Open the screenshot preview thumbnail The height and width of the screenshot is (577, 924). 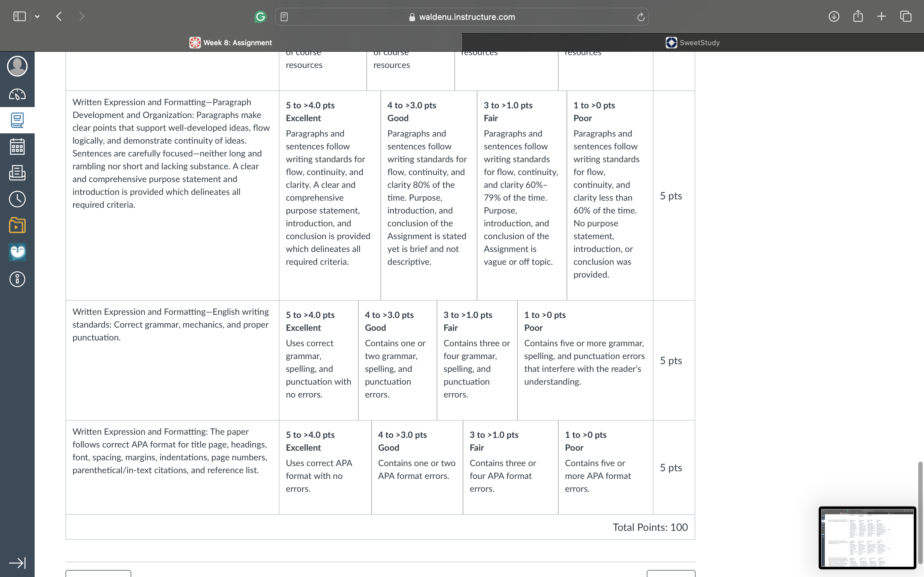coord(867,538)
